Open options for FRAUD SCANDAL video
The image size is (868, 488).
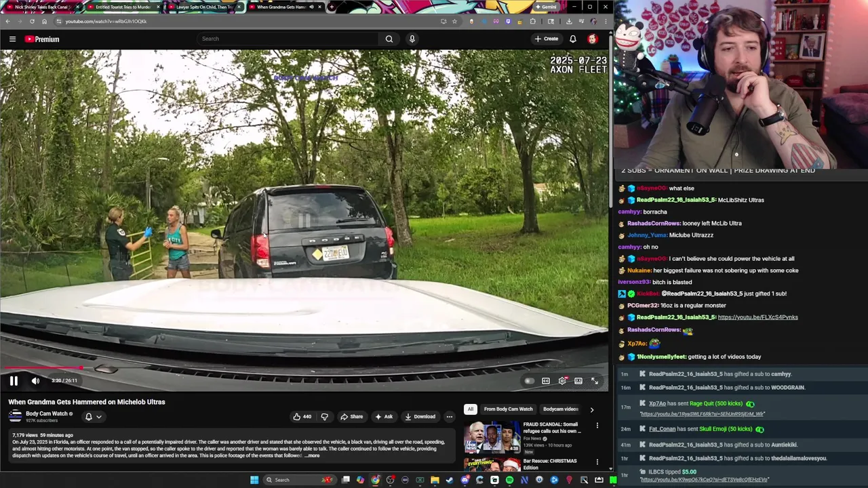[597, 426]
